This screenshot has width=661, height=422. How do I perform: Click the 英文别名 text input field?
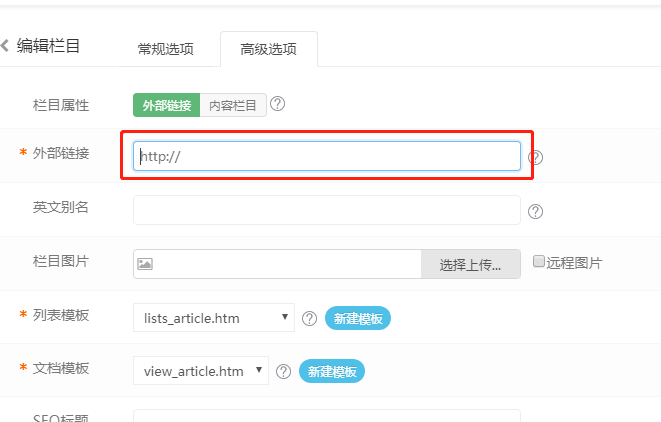327,210
